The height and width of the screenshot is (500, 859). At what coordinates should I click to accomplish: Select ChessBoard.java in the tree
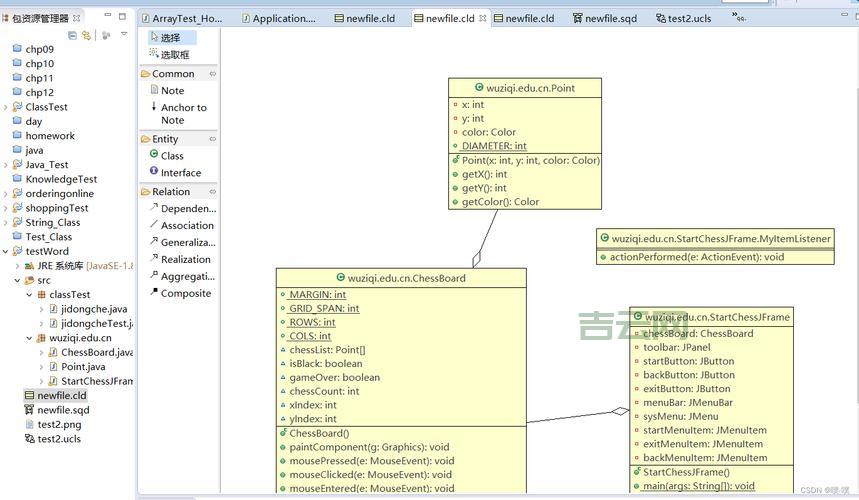click(x=96, y=353)
